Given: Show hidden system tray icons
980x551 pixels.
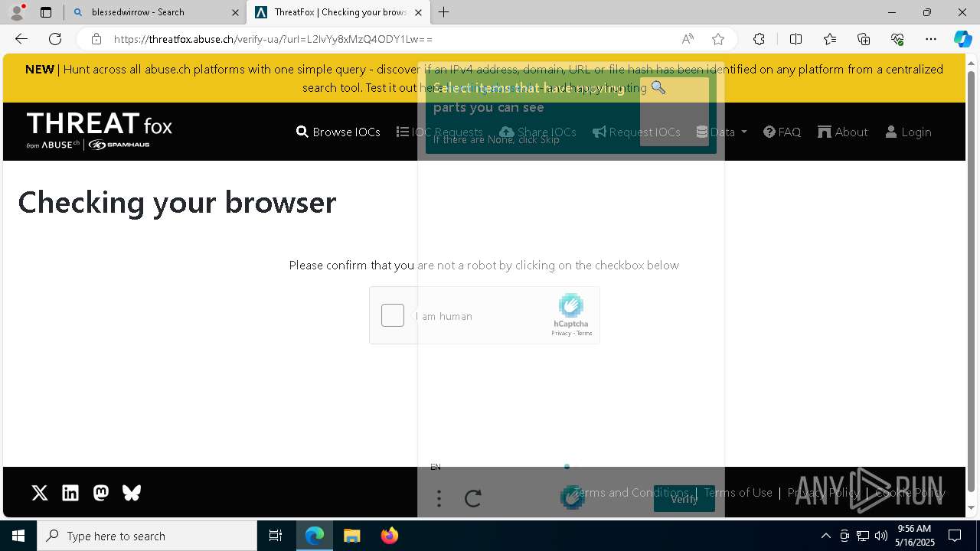Looking at the screenshot, I should [x=825, y=536].
